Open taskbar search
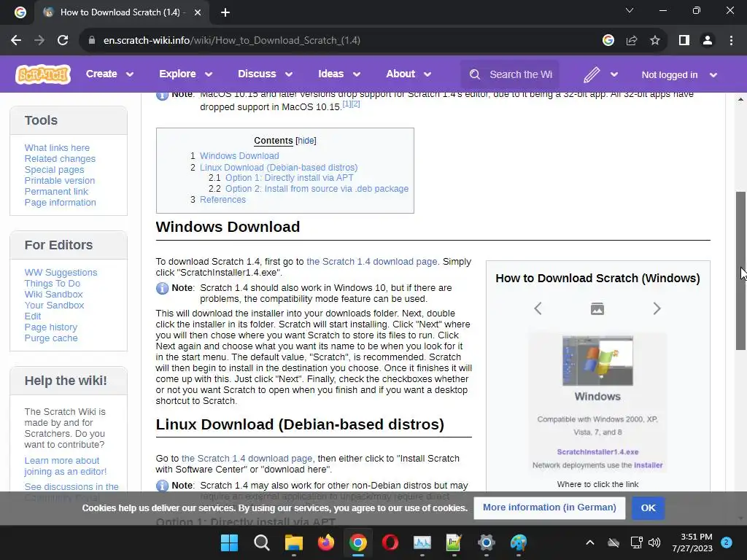Screen dimensions: 747x560 pos(262,542)
